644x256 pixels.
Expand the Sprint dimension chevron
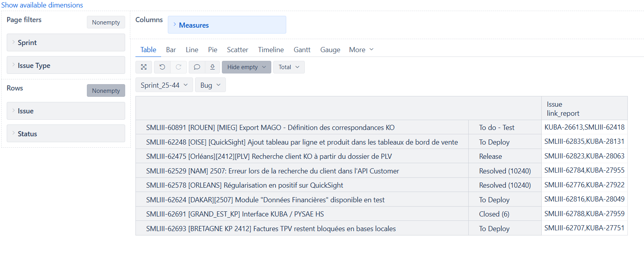pos(14,42)
